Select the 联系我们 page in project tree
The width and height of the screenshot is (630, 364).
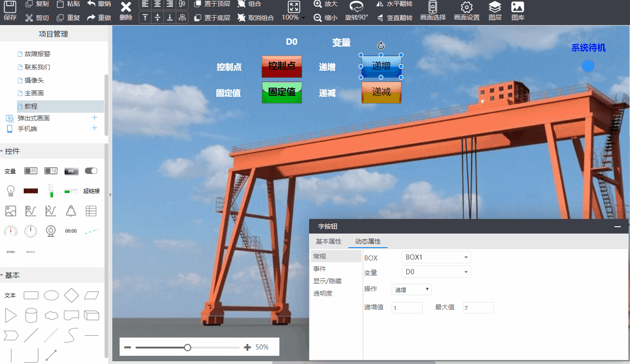tap(37, 67)
